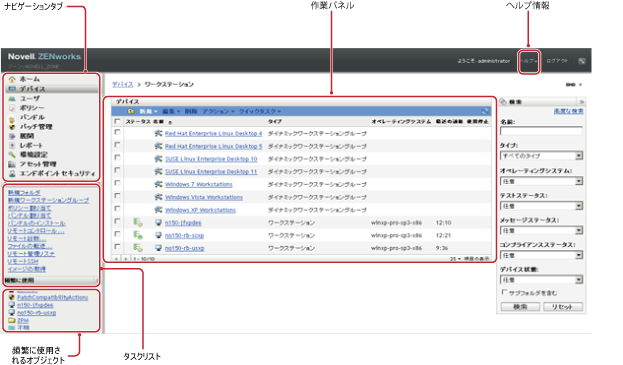623x365 pixels.
Task: Click the 検索 search panel header icon
Action: tap(503, 102)
